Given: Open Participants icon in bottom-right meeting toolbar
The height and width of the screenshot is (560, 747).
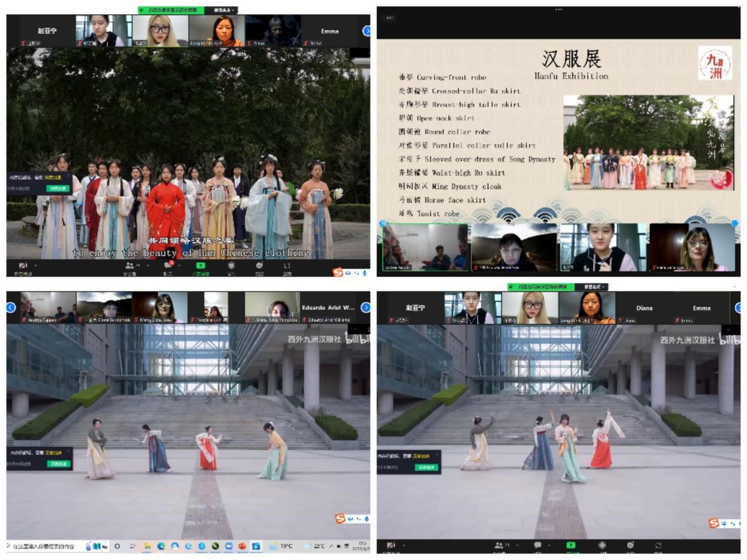Looking at the screenshot, I should (x=499, y=546).
